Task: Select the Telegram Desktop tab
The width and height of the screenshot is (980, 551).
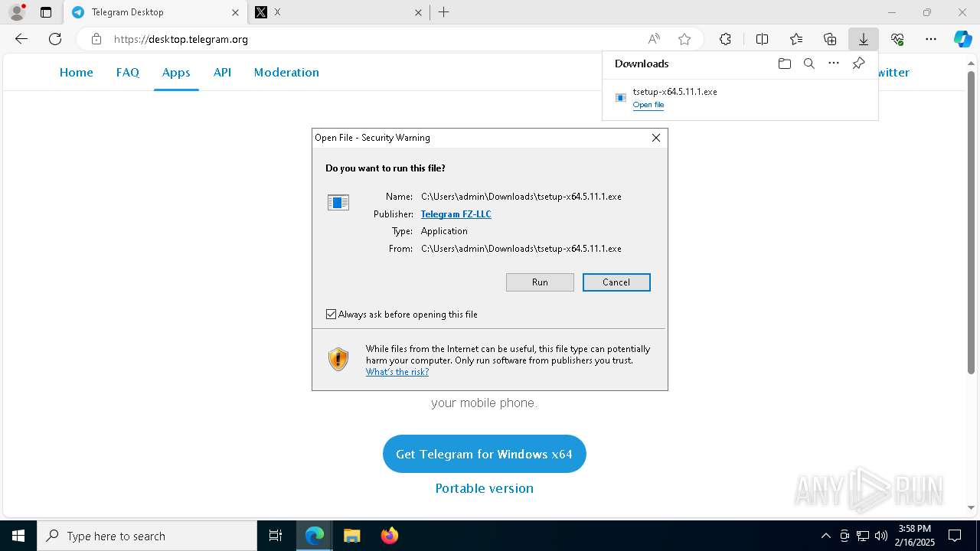Action: click(155, 12)
